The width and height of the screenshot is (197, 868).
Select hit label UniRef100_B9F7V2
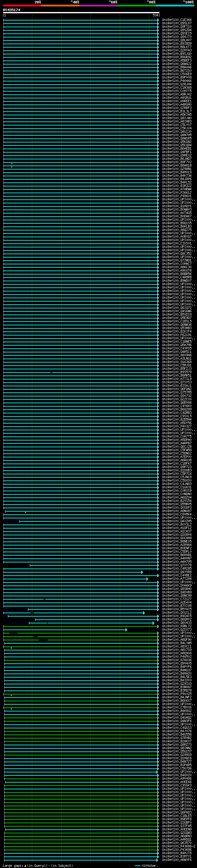(177, 162)
